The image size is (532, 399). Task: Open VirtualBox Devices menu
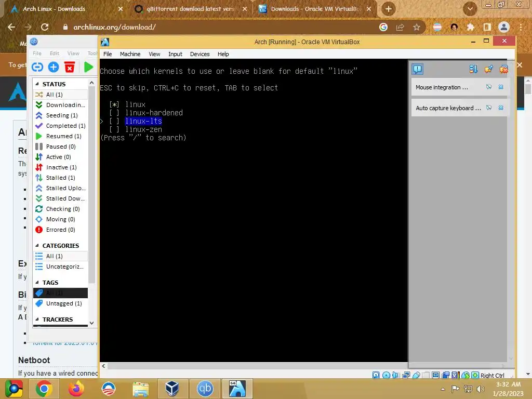pos(200,54)
